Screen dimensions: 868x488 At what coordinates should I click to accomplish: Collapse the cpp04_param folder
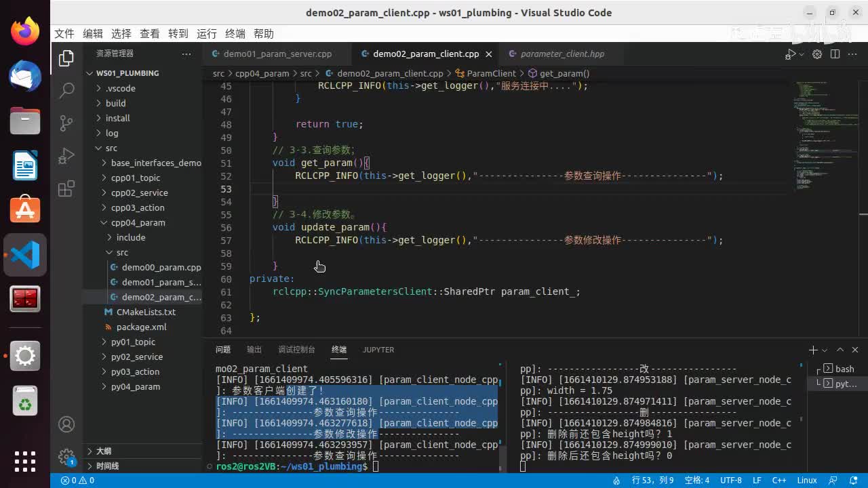pos(138,222)
